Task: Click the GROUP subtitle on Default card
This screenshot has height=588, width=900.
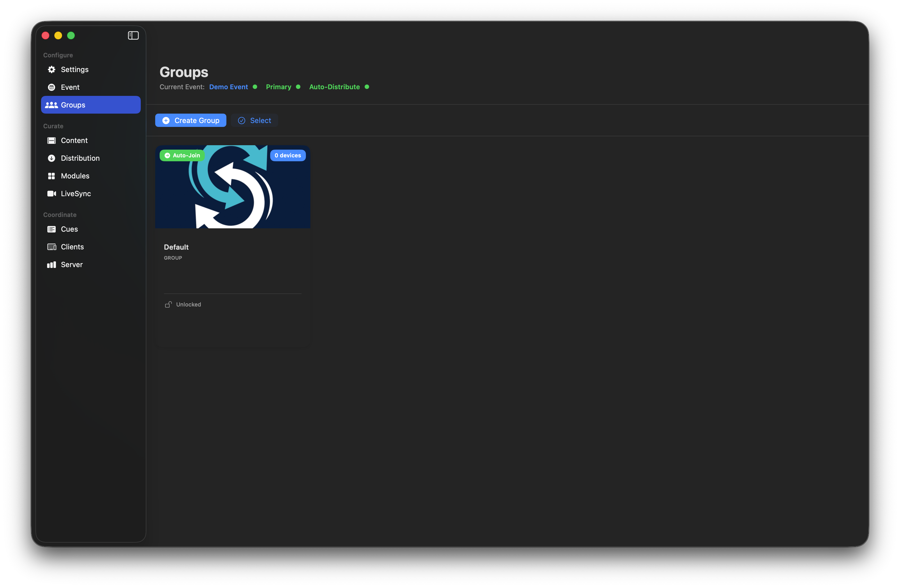Action: click(173, 258)
